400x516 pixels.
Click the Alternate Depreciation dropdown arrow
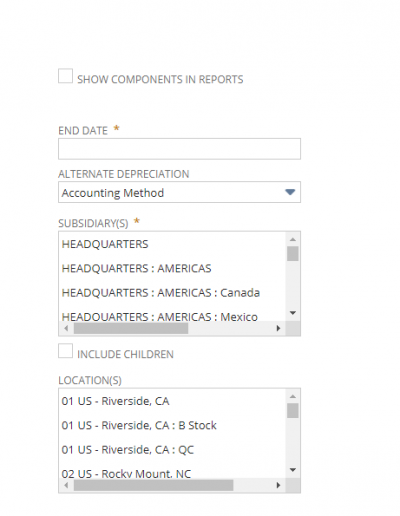[x=290, y=192]
